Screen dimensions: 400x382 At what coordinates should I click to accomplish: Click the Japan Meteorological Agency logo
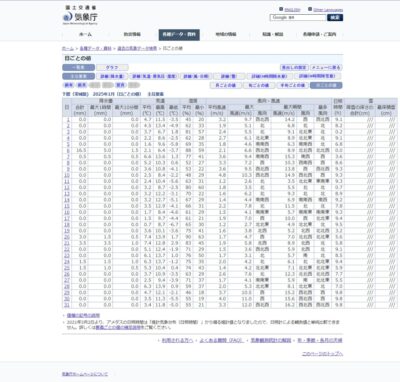pyautogui.click(x=80, y=15)
